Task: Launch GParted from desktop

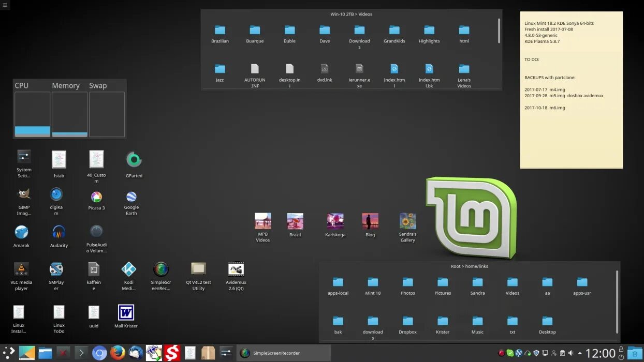Action: coord(134,164)
